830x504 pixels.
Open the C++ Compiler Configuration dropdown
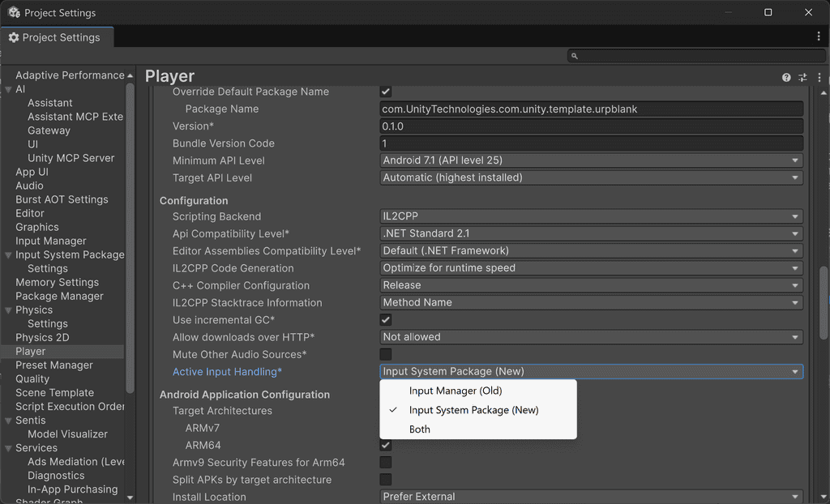pos(591,285)
